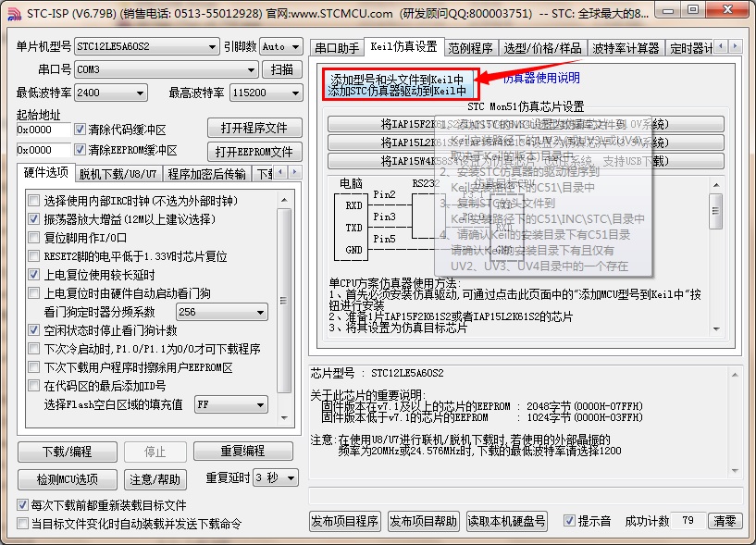Expand the COM3 serial port dropdown
This screenshot has width=756, height=545.
pyautogui.click(x=167, y=69)
